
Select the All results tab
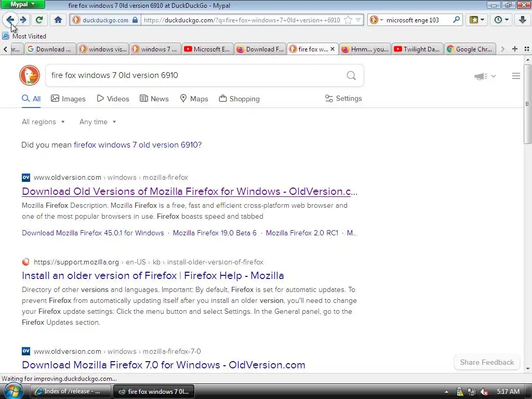click(31, 99)
